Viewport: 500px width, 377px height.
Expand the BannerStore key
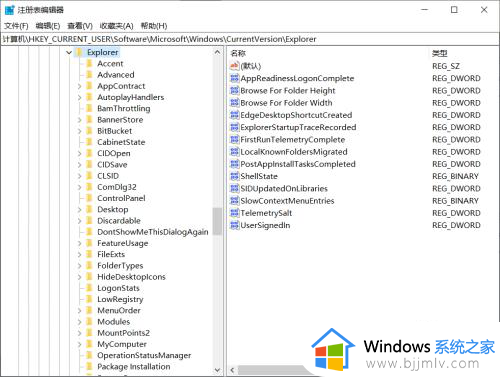79,120
